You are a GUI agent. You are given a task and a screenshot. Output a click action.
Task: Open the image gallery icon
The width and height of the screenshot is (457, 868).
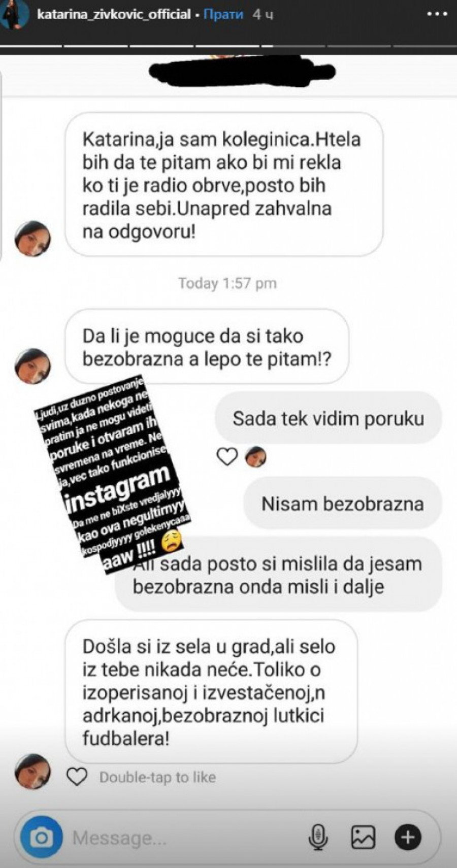[x=363, y=838]
